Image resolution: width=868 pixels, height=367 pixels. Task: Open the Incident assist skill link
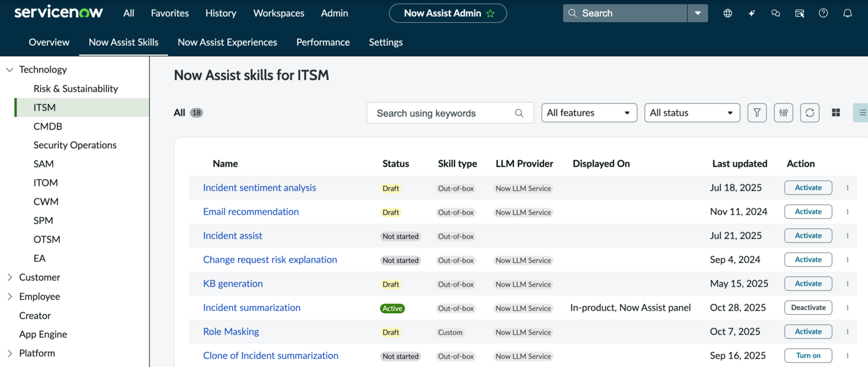pos(232,236)
